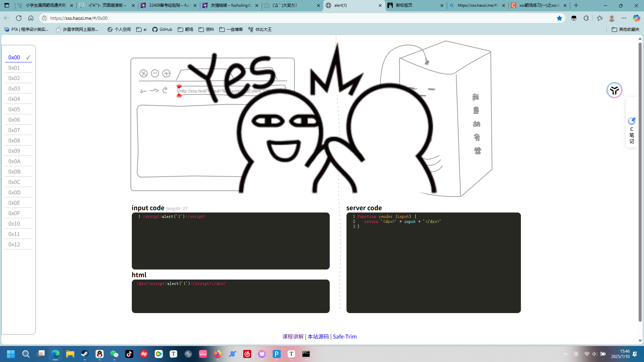Open TikTok icon in the taskbar

(129, 354)
